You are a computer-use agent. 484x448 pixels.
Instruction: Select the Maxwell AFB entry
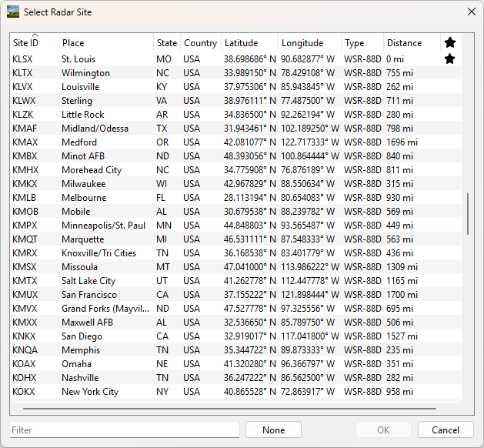235,323
